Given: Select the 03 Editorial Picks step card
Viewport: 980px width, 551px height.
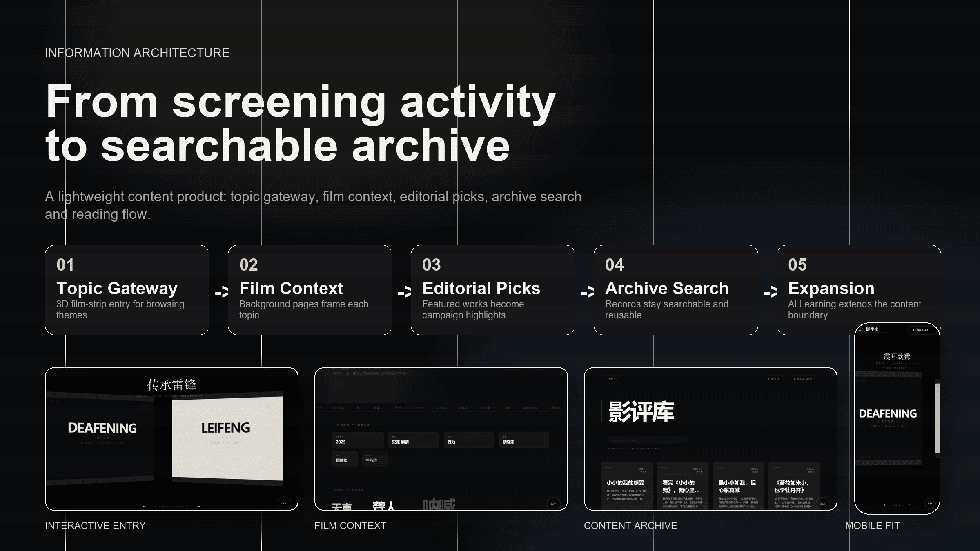Looking at the screenshot, I should pyautogui.click(x=493, y=290).
